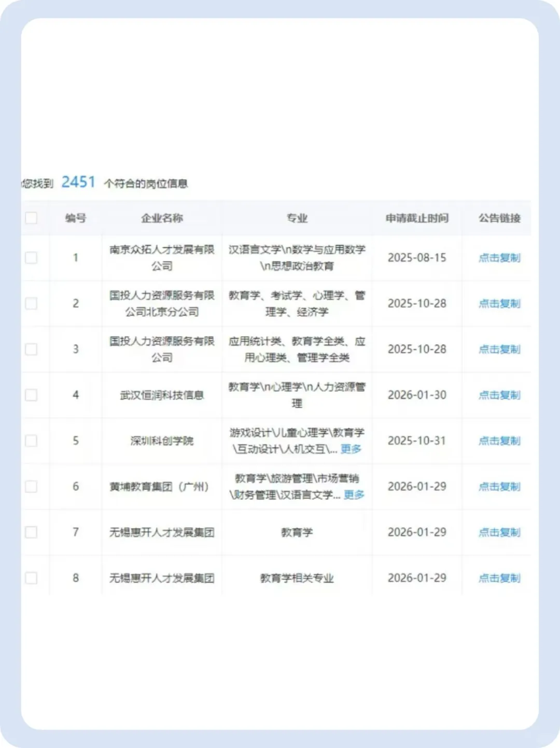Click the 公告链接 column header
560x748 pixels.
(499, 218)
